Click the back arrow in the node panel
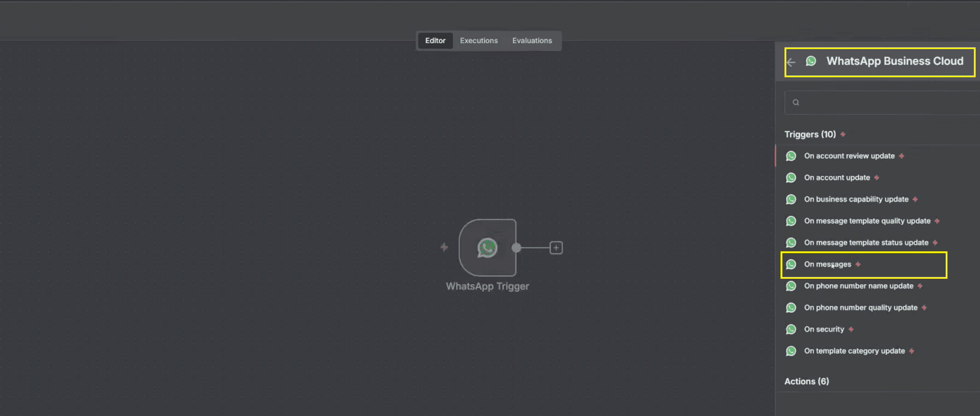980x416 pixels. tap(791, 62)
